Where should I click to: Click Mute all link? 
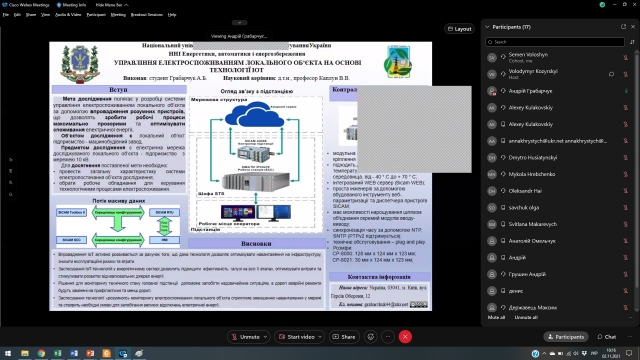[496, 318]
